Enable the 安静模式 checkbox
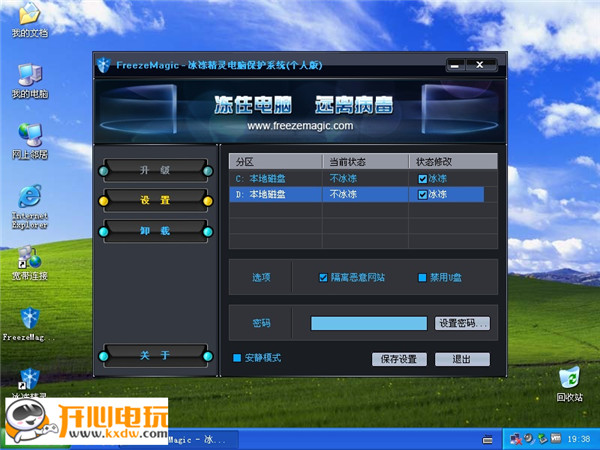 [237, 358]
